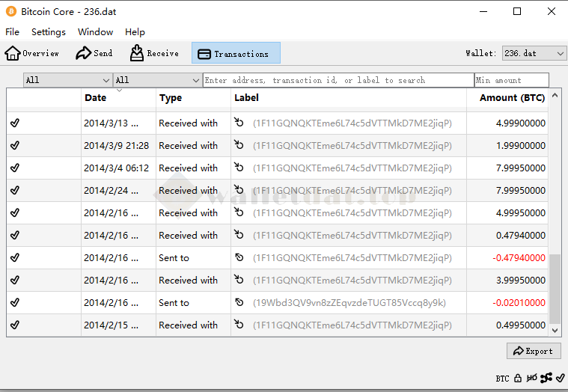This screenshot has height=392, width=568.
Task: Expand the date filter dropdown showing All
Action: [68, 80]
